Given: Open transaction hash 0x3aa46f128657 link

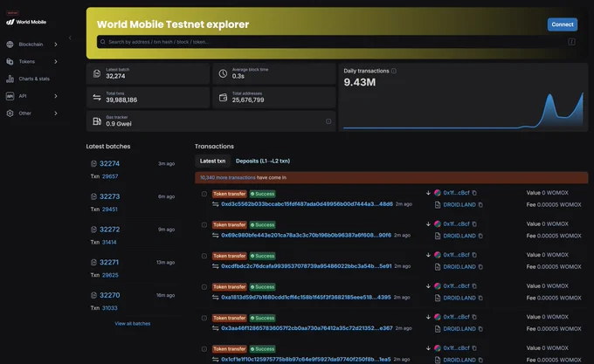Looking at the screenshot, I should pos(307,328).
